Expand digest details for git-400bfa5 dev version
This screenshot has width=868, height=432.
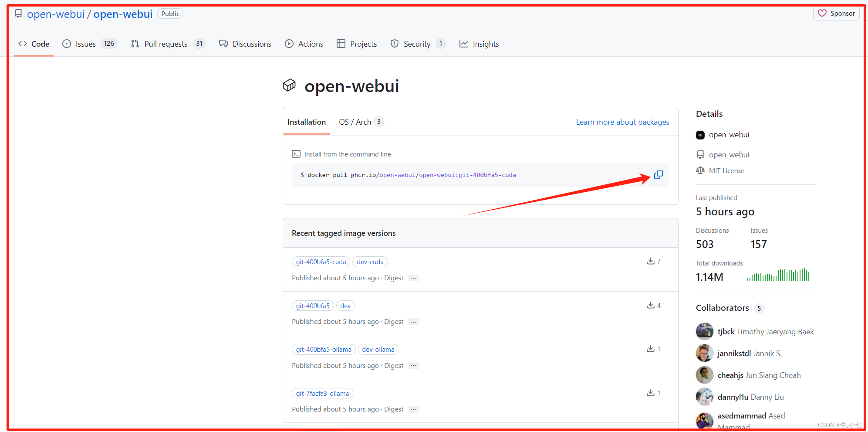(x=413, y=322)
